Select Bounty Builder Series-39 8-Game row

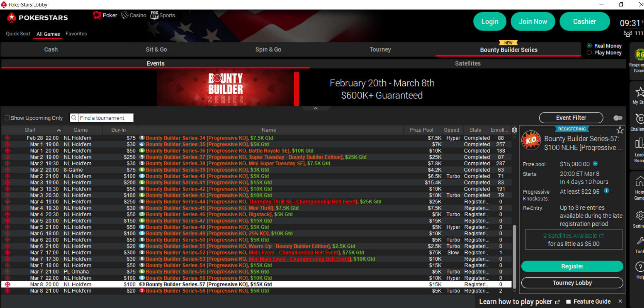[x=257, y=170]
